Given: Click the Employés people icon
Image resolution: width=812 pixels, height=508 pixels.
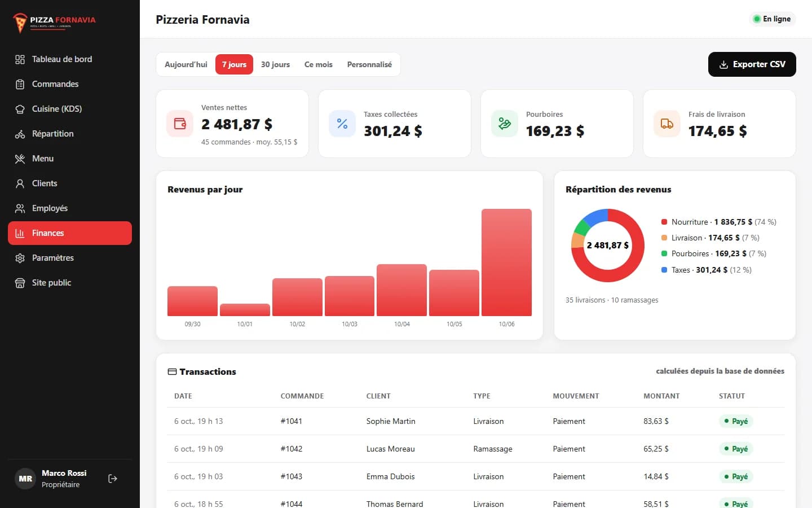Looking at the screenshot, I should pos(20,208).
